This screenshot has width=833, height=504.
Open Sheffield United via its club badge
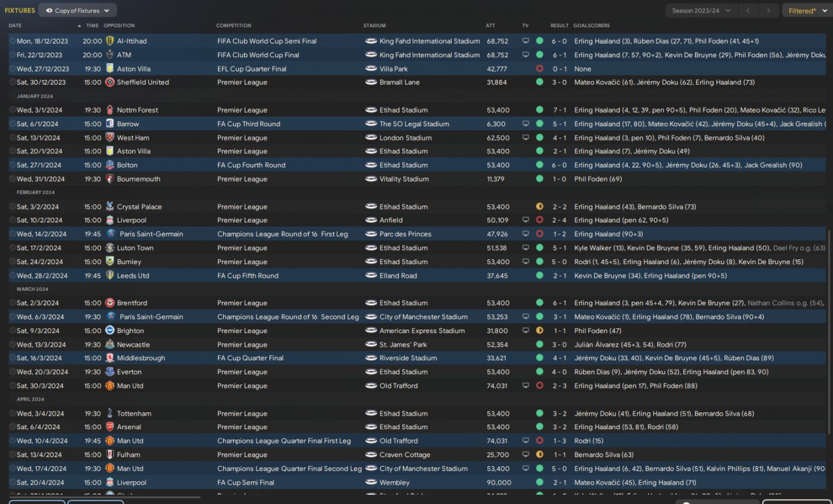click(x=110, y=83)
